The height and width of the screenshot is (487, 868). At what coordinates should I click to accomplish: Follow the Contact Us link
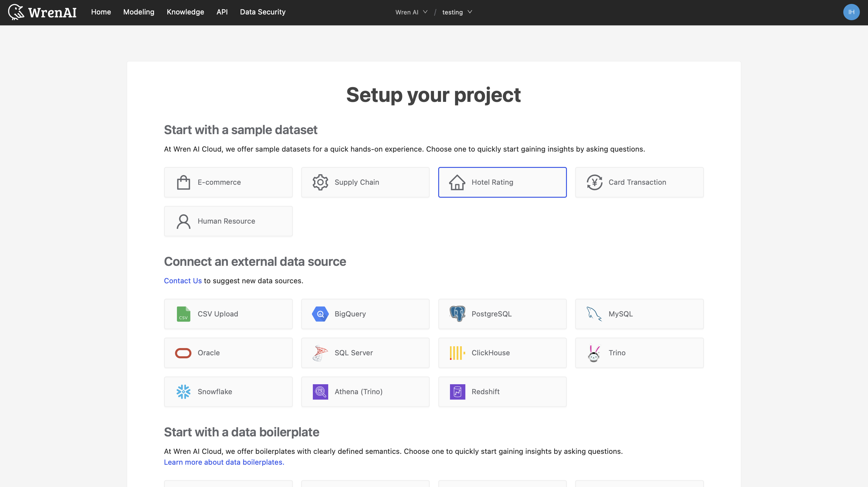pyautogui.click(x=183, y=281)
